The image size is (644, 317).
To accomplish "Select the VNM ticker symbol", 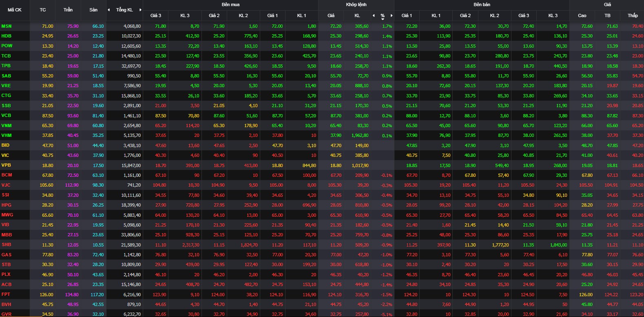I will click(x=7, y=125).
